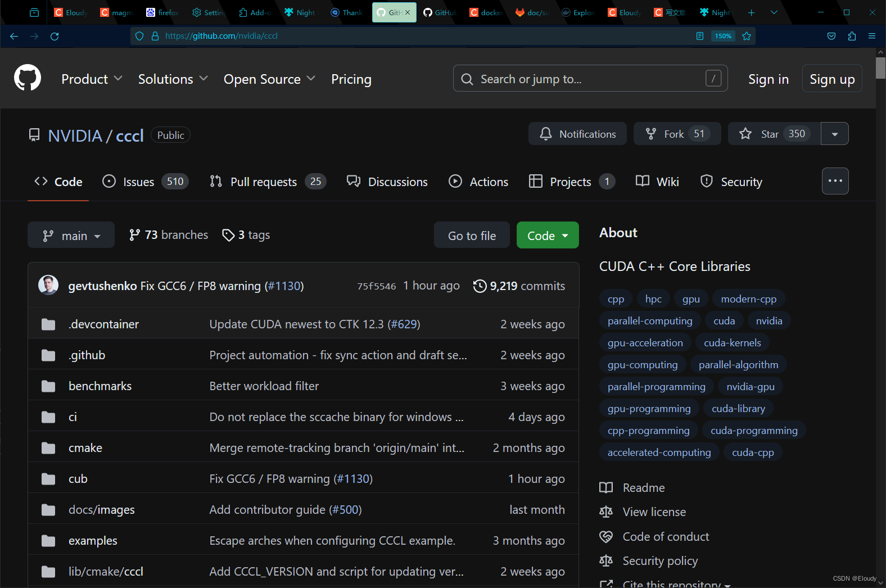886x588 pixels.
Task: Open the Projects tab
Action: point(572,182)
